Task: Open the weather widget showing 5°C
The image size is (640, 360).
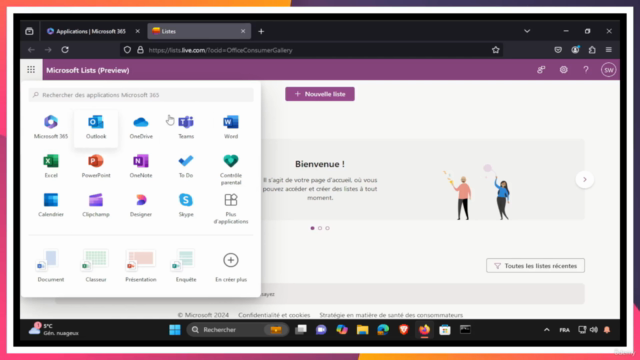Action: pyautogui.click(x=54, y=329)
